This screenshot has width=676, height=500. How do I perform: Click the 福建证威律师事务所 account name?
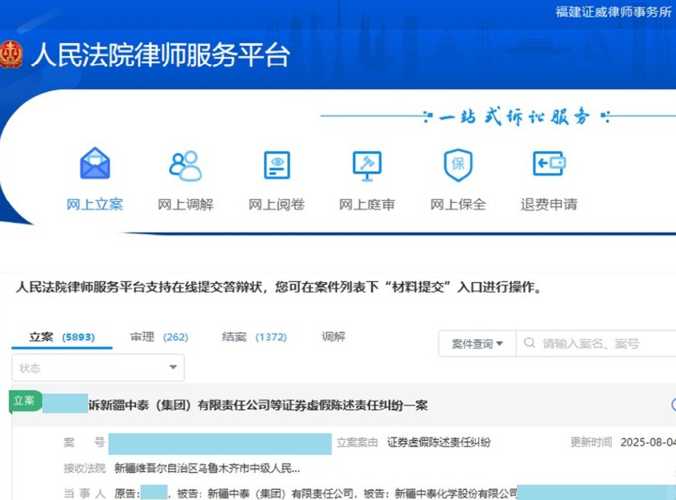(x=613, y=12)
